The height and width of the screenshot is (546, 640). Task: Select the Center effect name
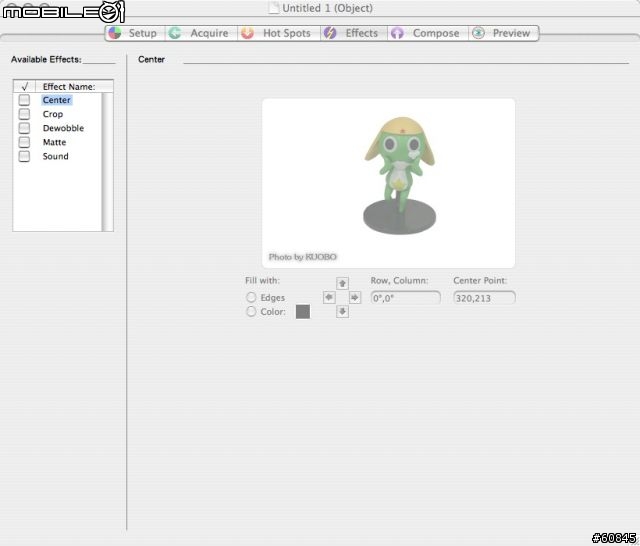point(57,100)
